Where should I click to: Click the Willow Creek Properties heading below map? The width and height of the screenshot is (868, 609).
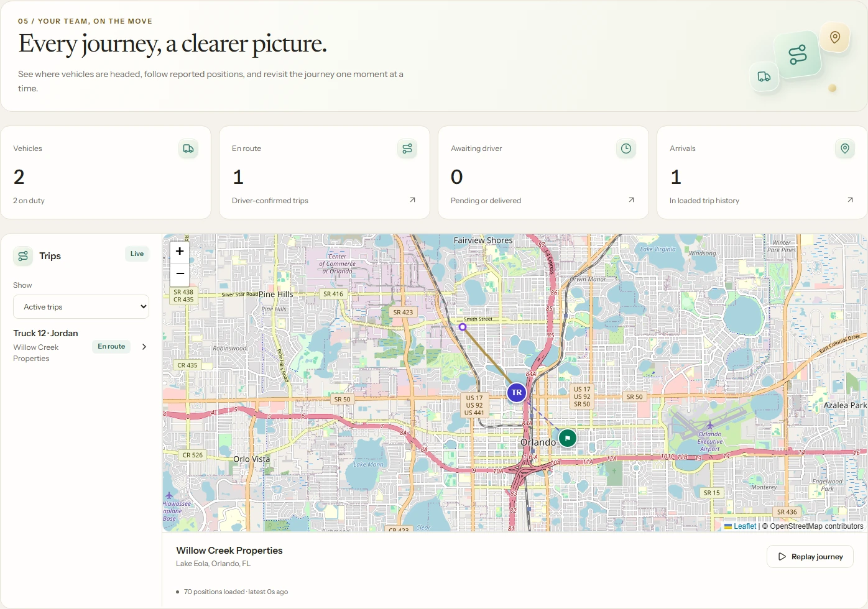229,551
